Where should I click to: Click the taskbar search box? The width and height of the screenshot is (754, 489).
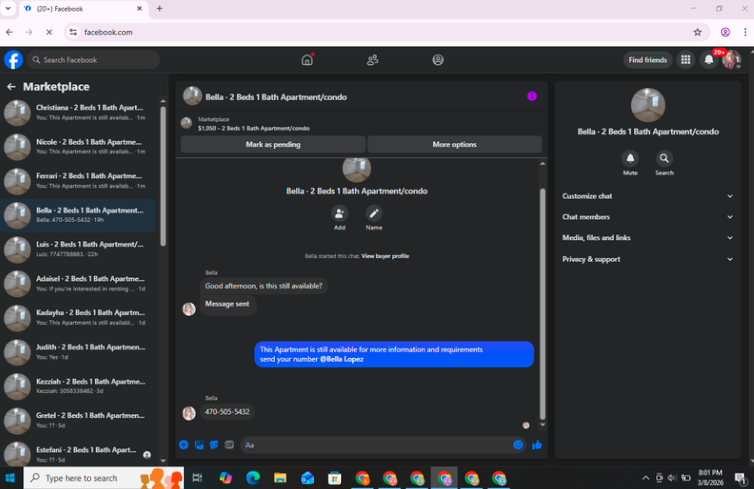point(103,478)
